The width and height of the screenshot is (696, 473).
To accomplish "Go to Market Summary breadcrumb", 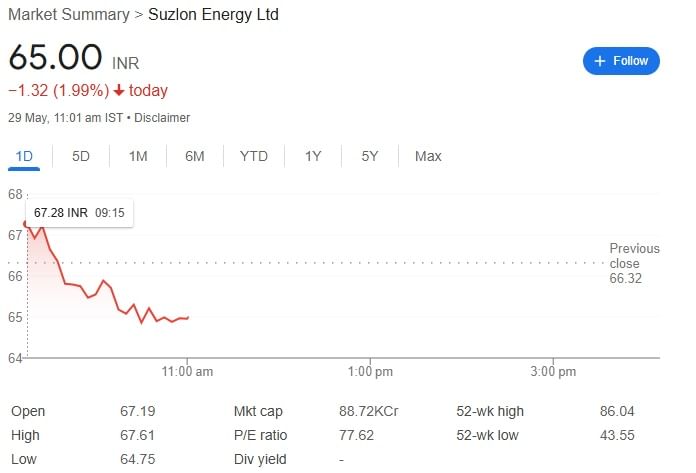I will click(69, 14).
